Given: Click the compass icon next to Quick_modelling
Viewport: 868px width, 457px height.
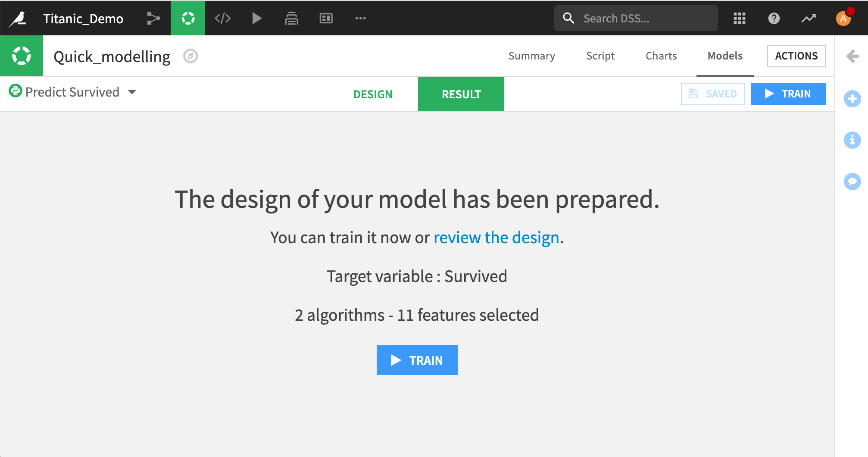Looking at the screenshot, I should coord(190,56).
